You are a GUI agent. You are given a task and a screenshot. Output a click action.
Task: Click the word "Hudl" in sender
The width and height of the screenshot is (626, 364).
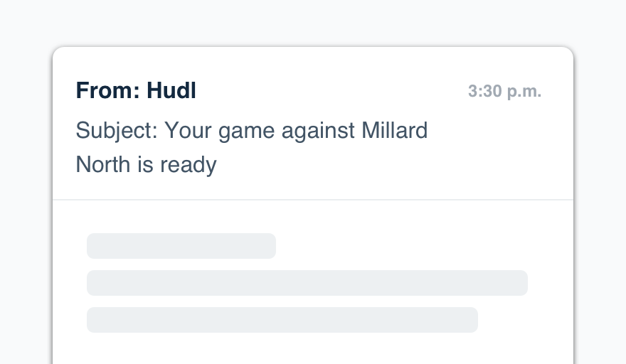click(171, 91)
